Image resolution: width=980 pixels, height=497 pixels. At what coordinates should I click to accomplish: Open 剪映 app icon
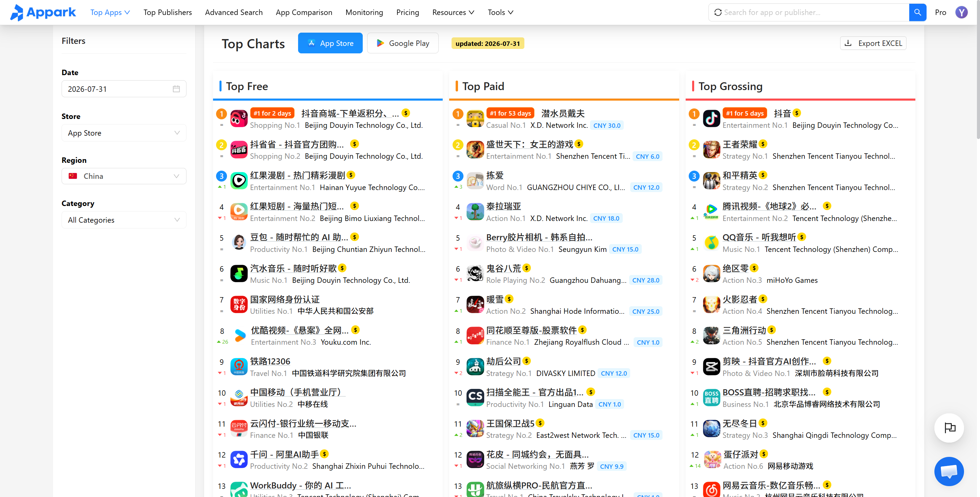(x=712, y=367)
